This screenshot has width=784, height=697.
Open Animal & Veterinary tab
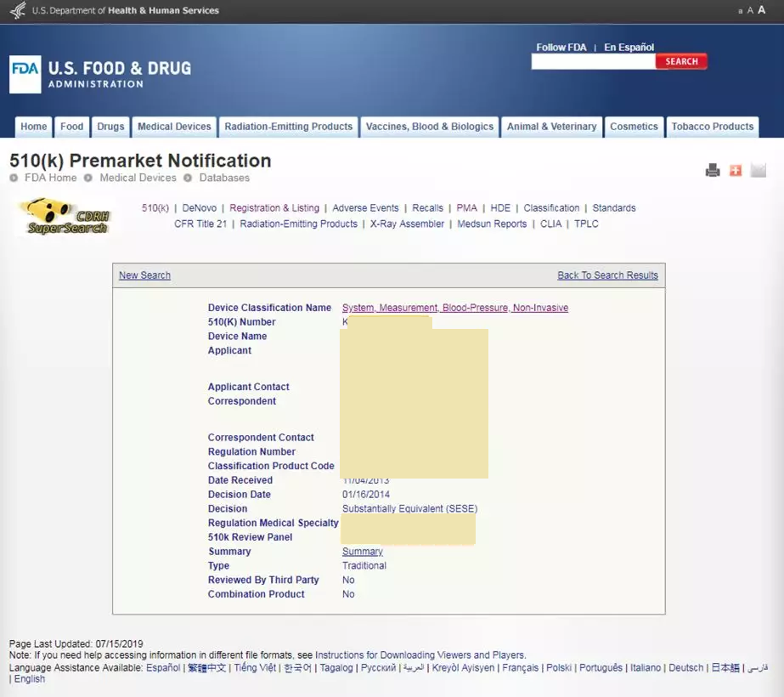click(x=551, y=127)
